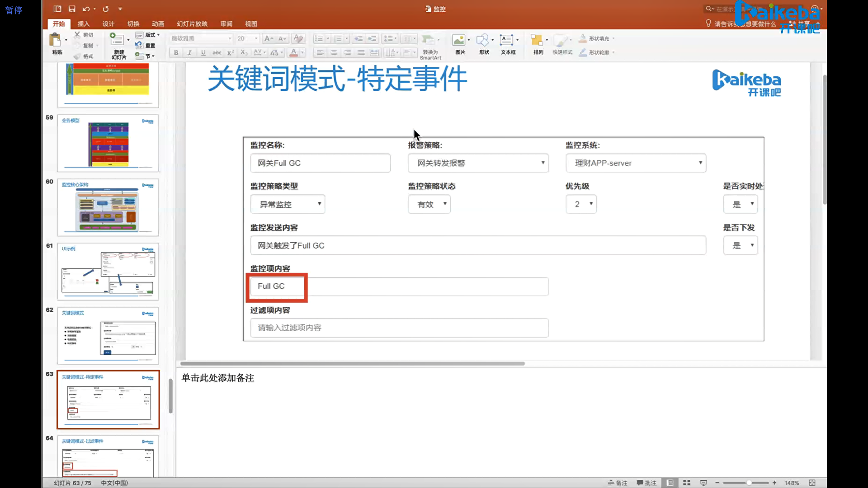Viewport: 868px width, 488px height.
Task: Click the Save icon in title bar
Action: [x=72, y=9]
